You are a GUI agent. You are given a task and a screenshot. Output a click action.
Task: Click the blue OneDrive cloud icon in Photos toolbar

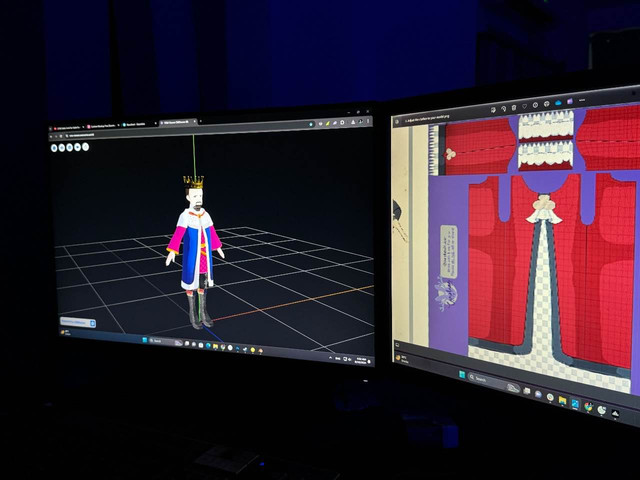point(558,103)
